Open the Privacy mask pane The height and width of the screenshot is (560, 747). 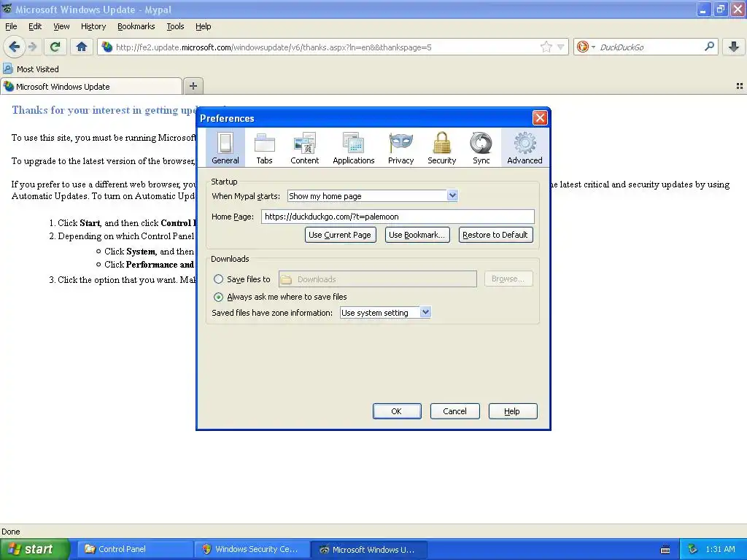[x=400, y=147]
